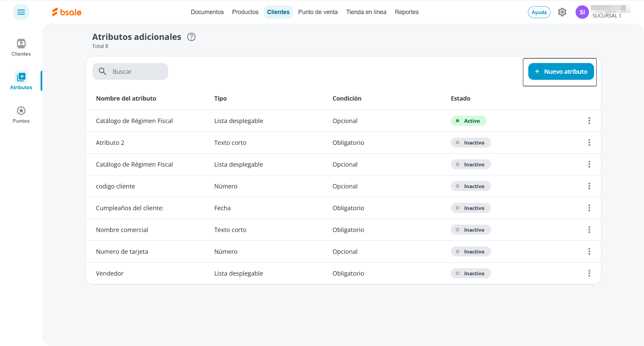Screen dimensions: 644x346
Task: Open options menu for Cumpleaños del cliente row
Action: (x=589, y=208)
